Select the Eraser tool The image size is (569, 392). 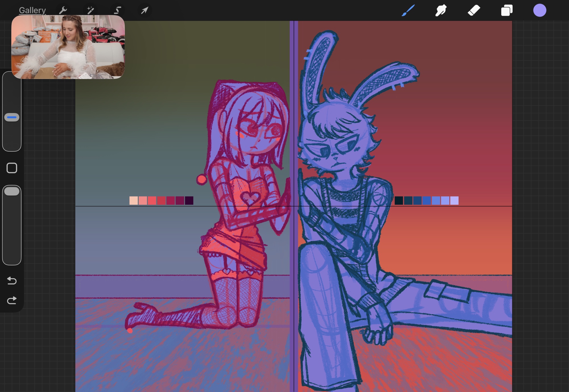pyautogui.click(x=474, y=11)
